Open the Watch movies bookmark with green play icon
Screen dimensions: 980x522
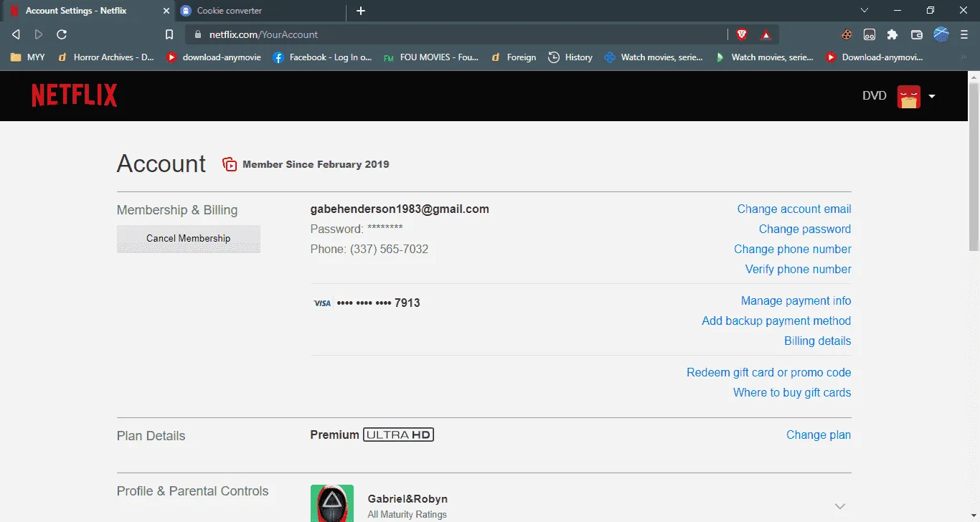(764, 57)
